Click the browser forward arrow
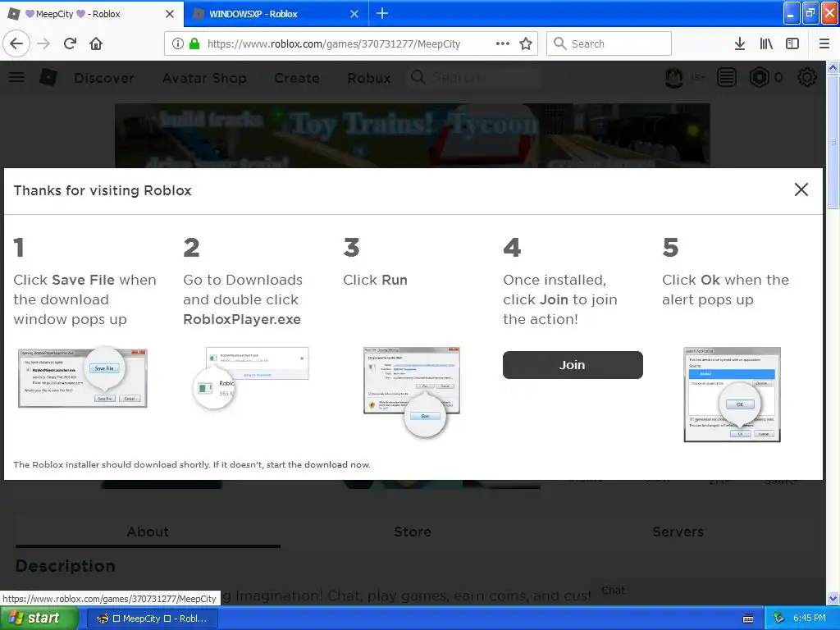 [x=43, y=43]
